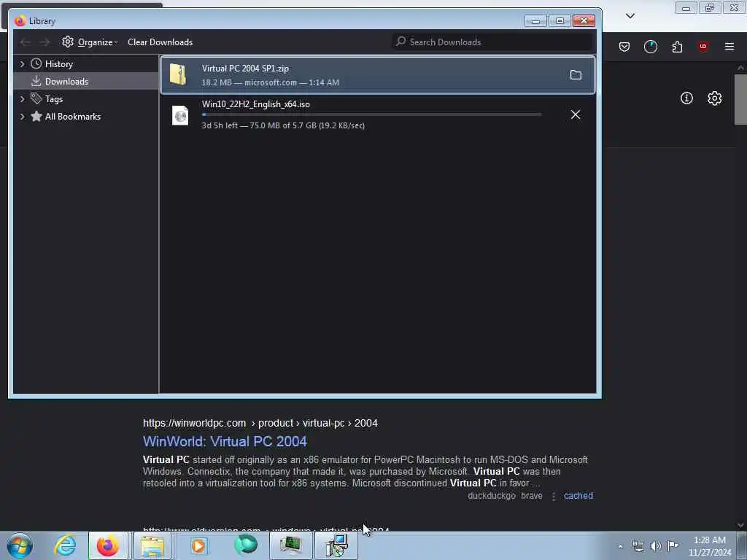Click Clear Downloads

tap(160, 42)
